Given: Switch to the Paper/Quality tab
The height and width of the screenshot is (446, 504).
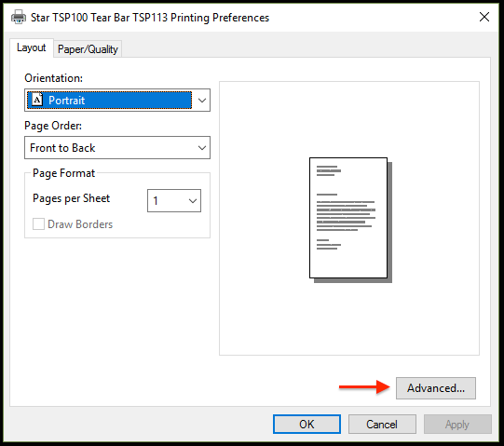Looking at the screenshot, I should point(88,49).
